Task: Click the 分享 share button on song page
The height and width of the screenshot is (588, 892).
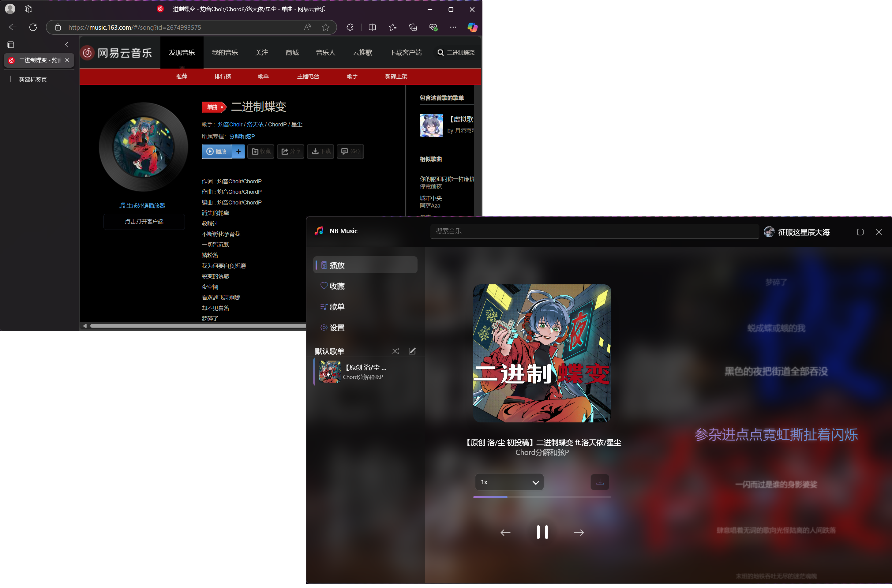Action: pyautogui.click(x=290, y=152)
